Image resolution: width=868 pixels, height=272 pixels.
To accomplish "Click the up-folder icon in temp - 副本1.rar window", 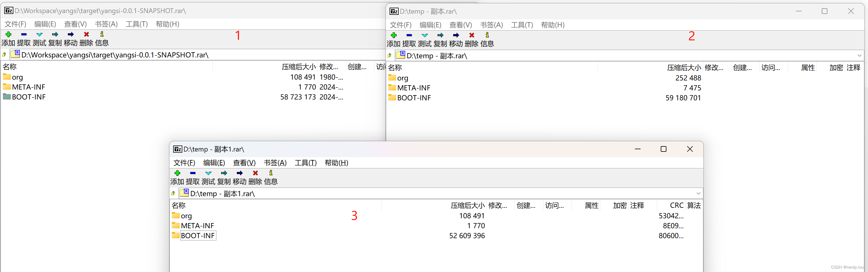I will click(173, 193).
